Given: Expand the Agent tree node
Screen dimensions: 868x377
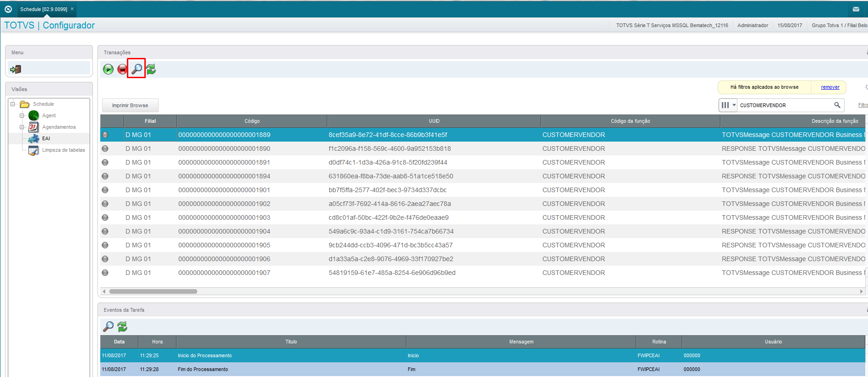Looking at the screenshot, I should pyautogui.click(x=22, y=115).
